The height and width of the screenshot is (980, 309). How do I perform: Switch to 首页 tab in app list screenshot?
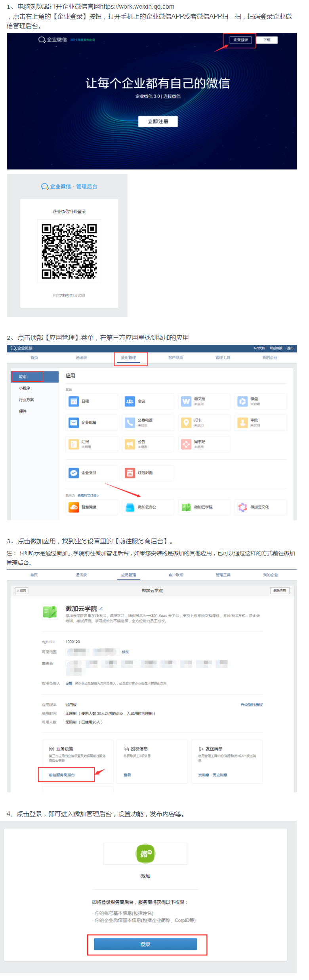[34, 358]
